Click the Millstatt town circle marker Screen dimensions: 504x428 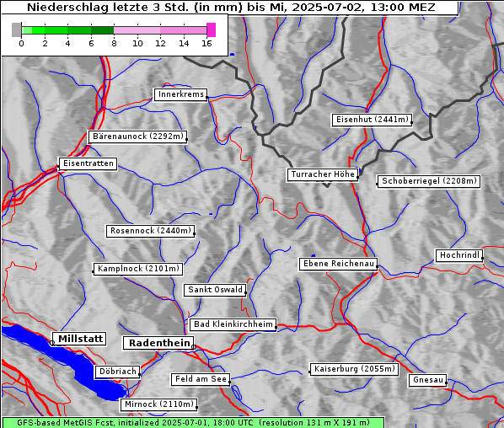click(x=52, y=343)
